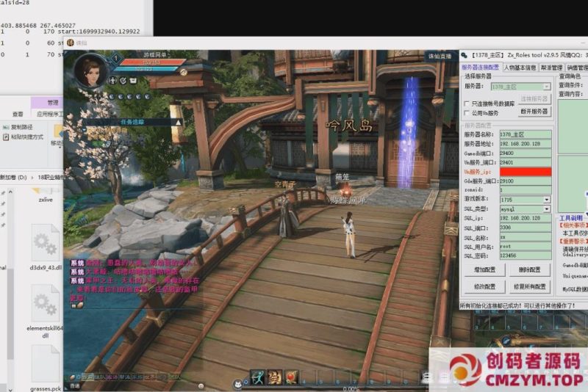588x392 pixels.
Task: Click the 修复所有配置 button
Action: tap(529, 287)
